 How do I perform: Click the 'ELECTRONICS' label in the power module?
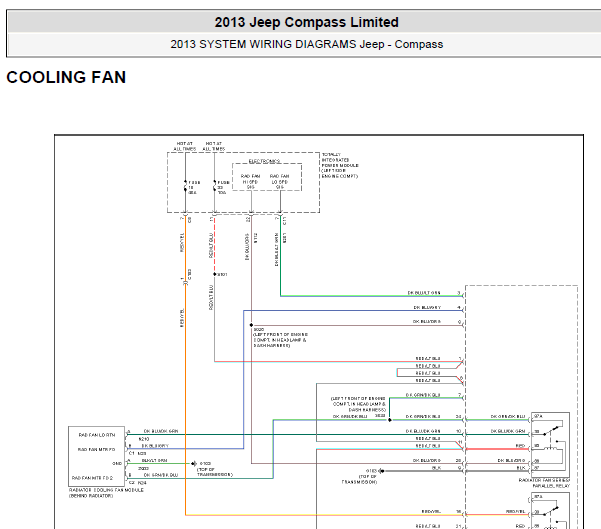pos(264,161)
